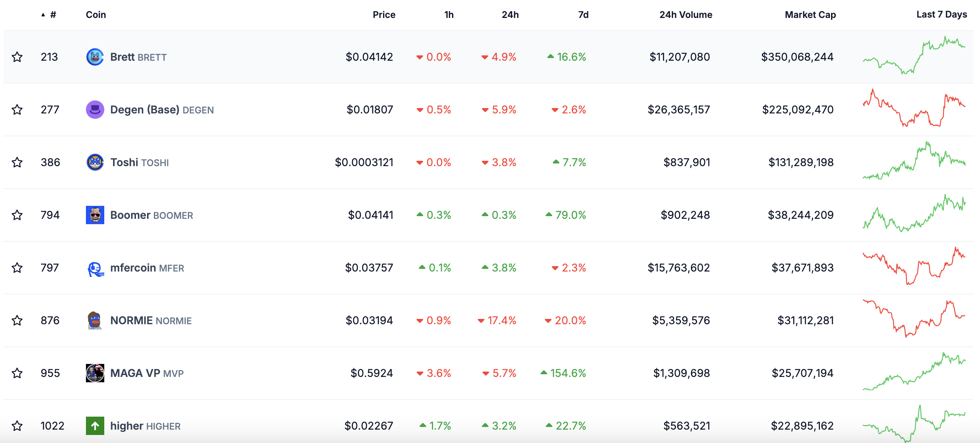The width and height of the screenshot is (980, 443).
Task: Click higher 1h change 1.7%
Action: pos(435,426)
